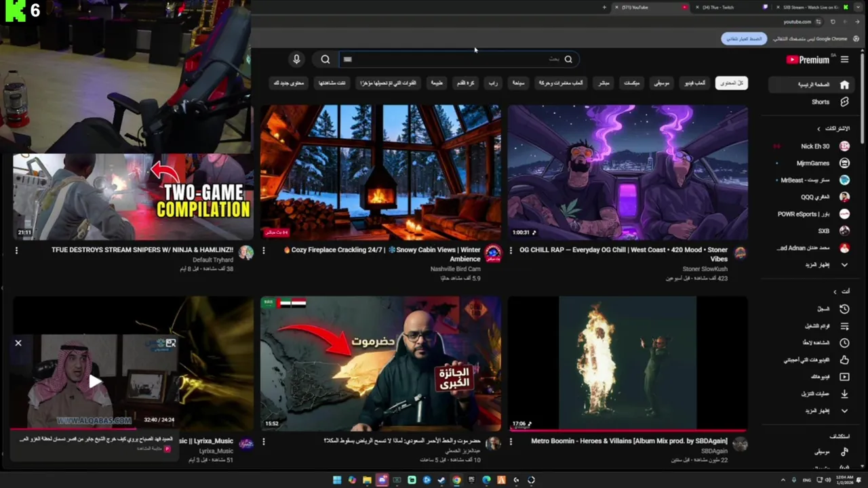
Task: Click Google Chrome icon on taskbar
Action: (x=456, y=480)
